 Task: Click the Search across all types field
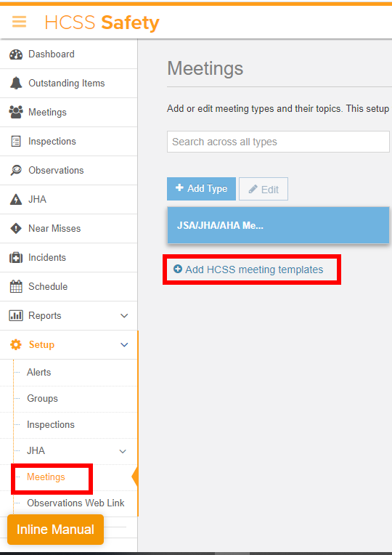pyautogui.click(x=278, y=142)
